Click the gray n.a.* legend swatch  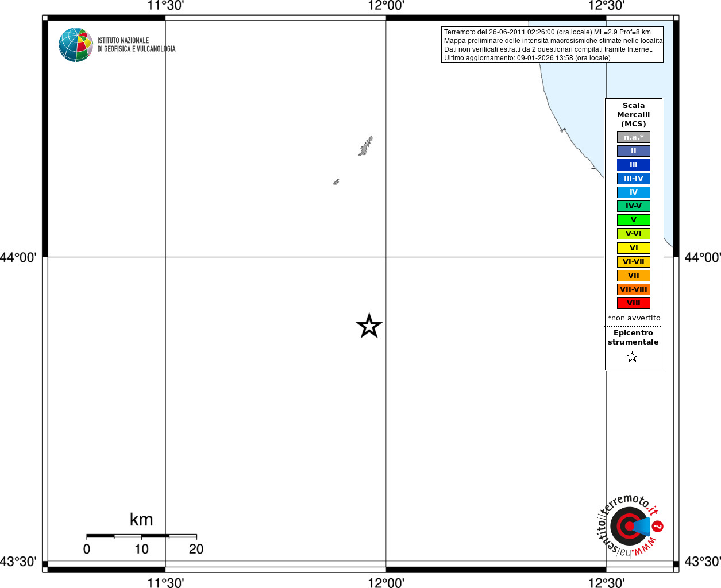pyautogui.click(x=634, y=137)
